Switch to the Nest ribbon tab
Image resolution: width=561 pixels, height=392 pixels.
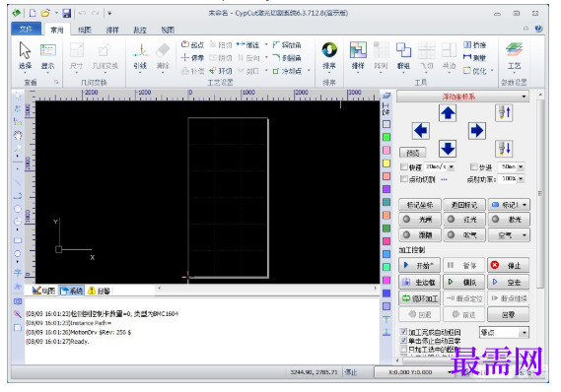[112, 30]
